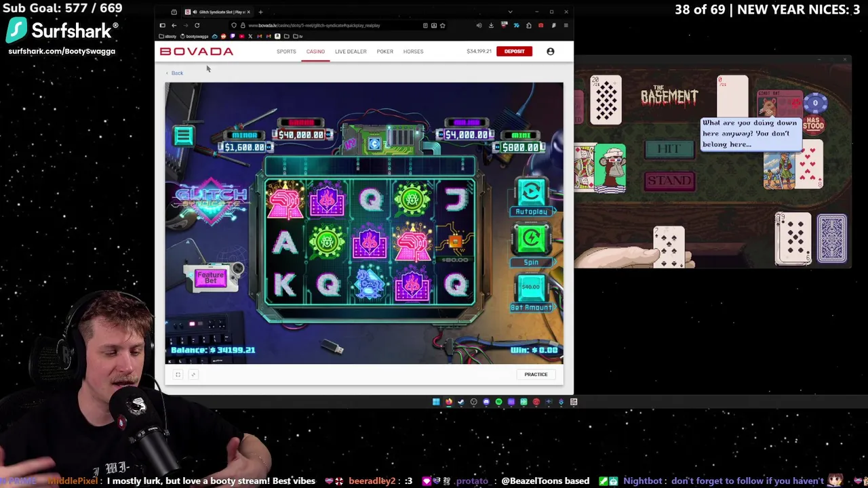Open the slot game hamburger menu
The image size is (868, 488).
[183, 136]
